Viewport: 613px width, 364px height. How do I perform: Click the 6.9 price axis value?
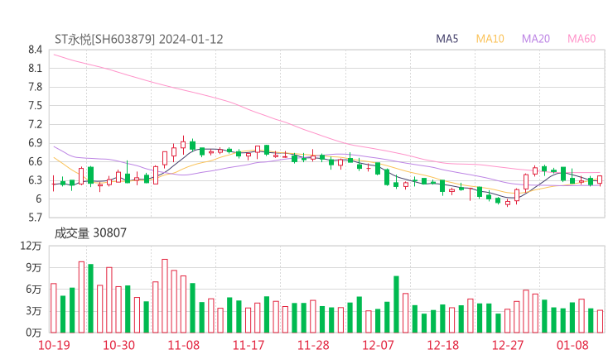(x=35, y=143)
